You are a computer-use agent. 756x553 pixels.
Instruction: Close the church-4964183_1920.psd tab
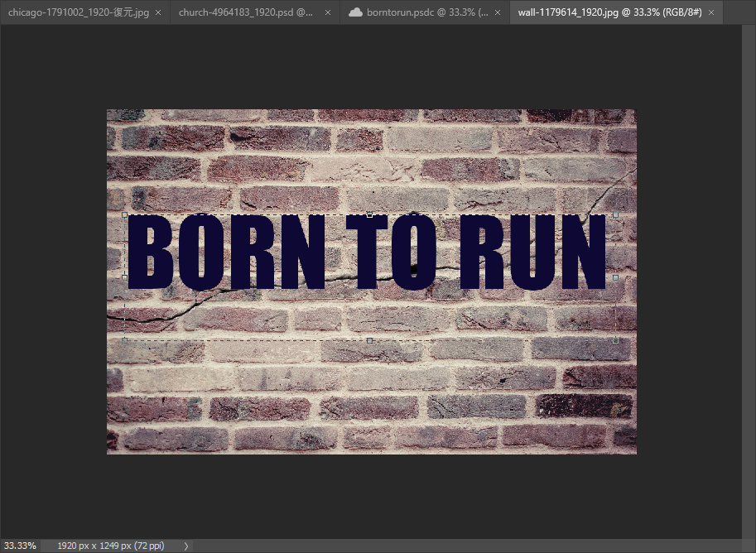(328, 13)
